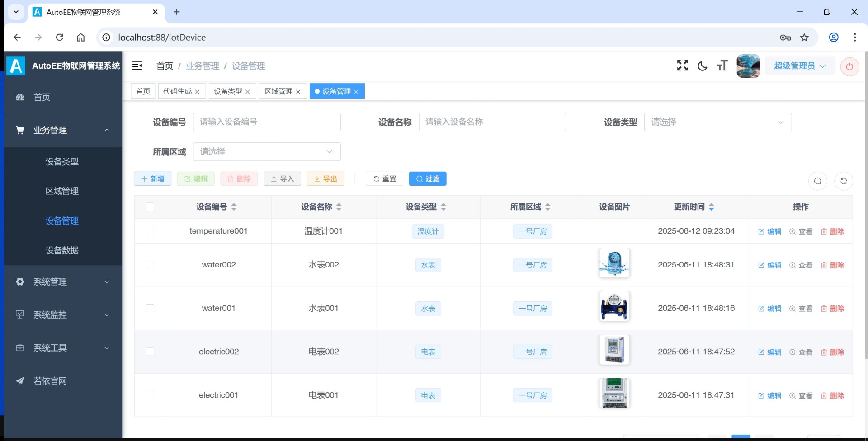Open 设备数据 in the sidebar menu
This screenshot has width=868, height=441.
[62, 250]
